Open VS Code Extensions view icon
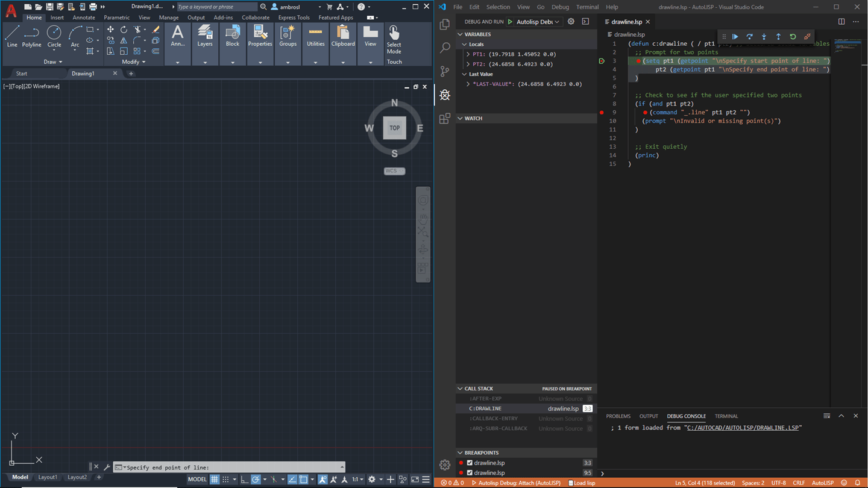 (445, 119)
